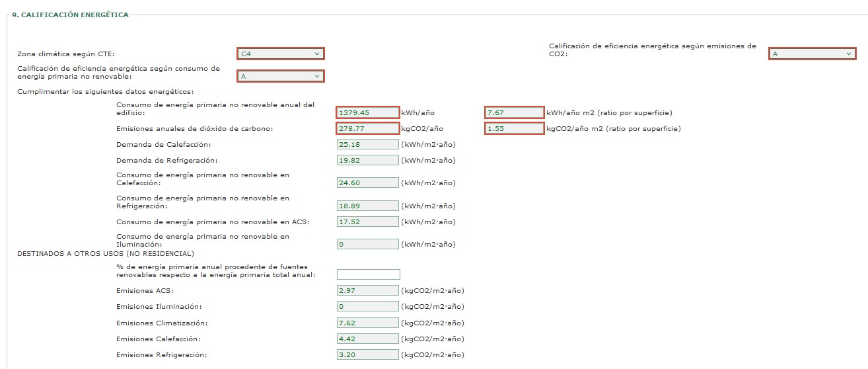868x369 pixels.
Task: Open the non-renewable primary energy rating dropdown
Action: 281,76
